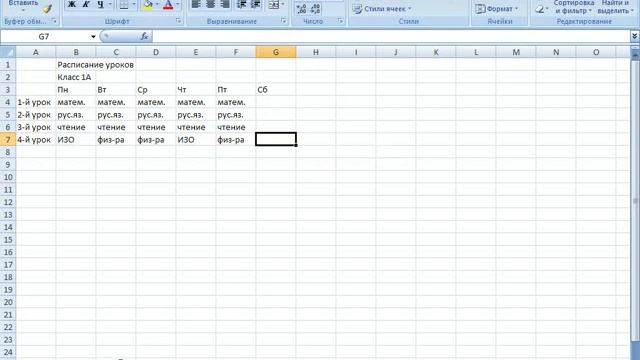Select 'матем.' cell in Пт column

point(236,102)
